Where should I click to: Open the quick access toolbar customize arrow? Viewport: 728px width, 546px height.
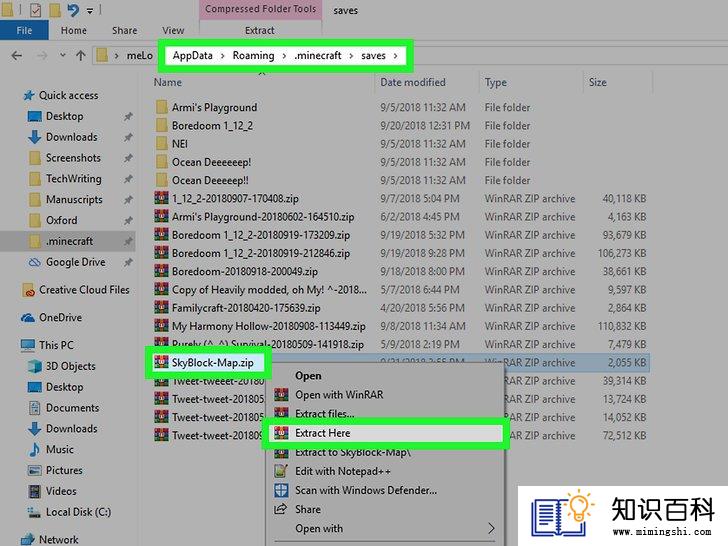tap(90, 10)
